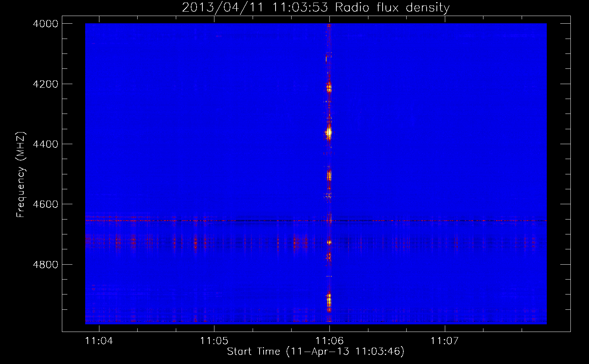Click the burst spot near 4210 MHz
This screenshot has width=589, height=364.
coord(329,88)
